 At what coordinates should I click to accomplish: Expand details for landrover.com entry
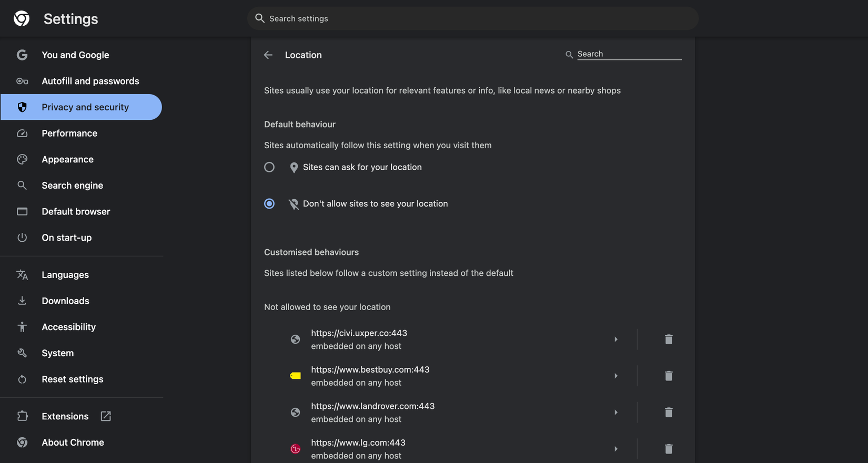(616, 413)
